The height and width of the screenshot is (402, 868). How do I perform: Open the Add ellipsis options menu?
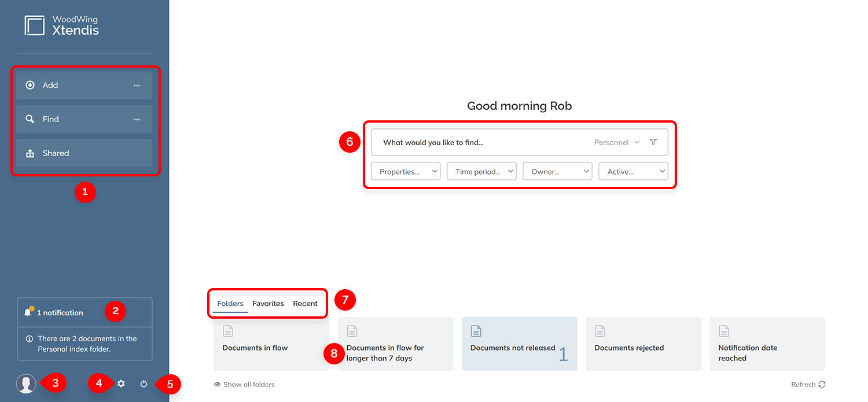137,85
